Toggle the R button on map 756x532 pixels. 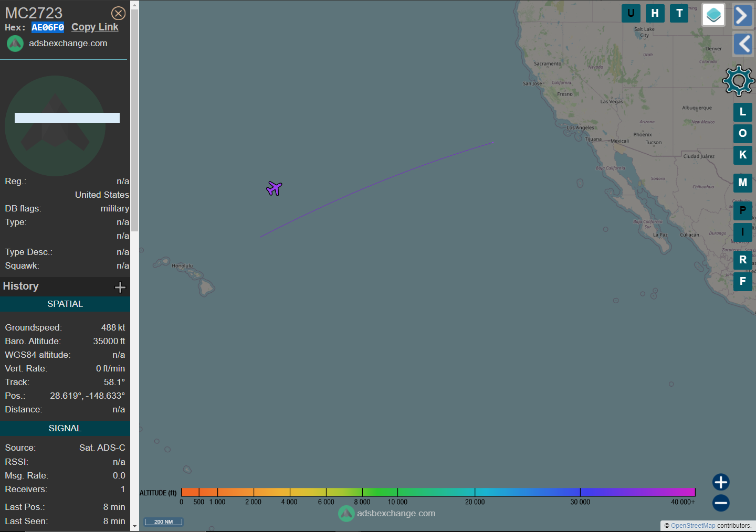point(743,260)
